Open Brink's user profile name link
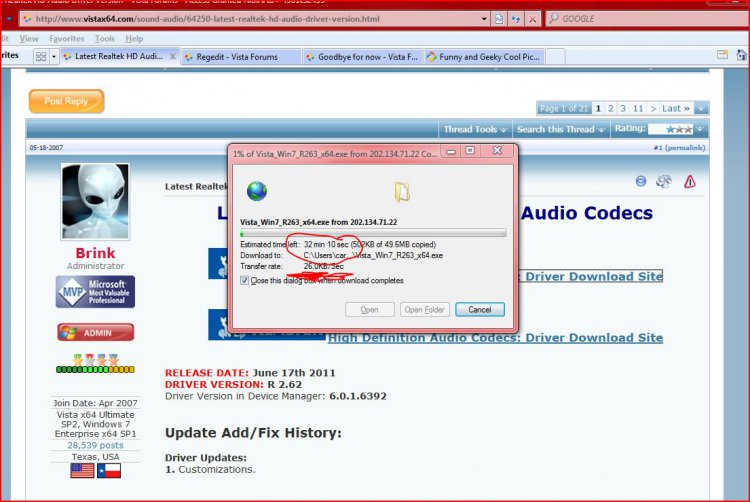Viewport: 750px width, 502px height. [x=95, y=253]
